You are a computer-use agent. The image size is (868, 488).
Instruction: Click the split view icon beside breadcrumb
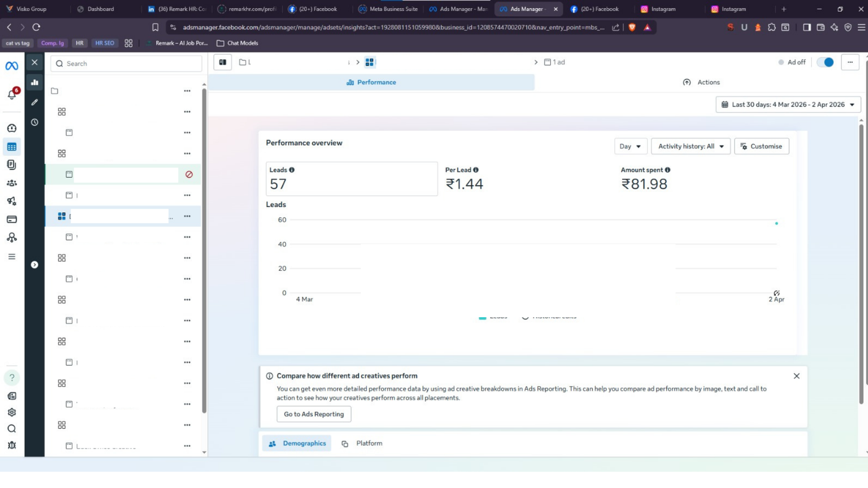[222, 62]
